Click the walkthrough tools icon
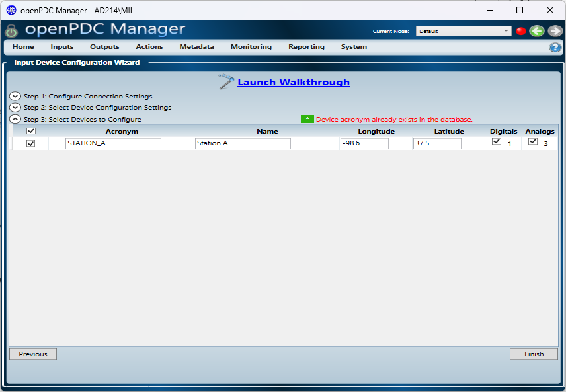Viewport: 566px width, 392px height. (x=226, y=81)
